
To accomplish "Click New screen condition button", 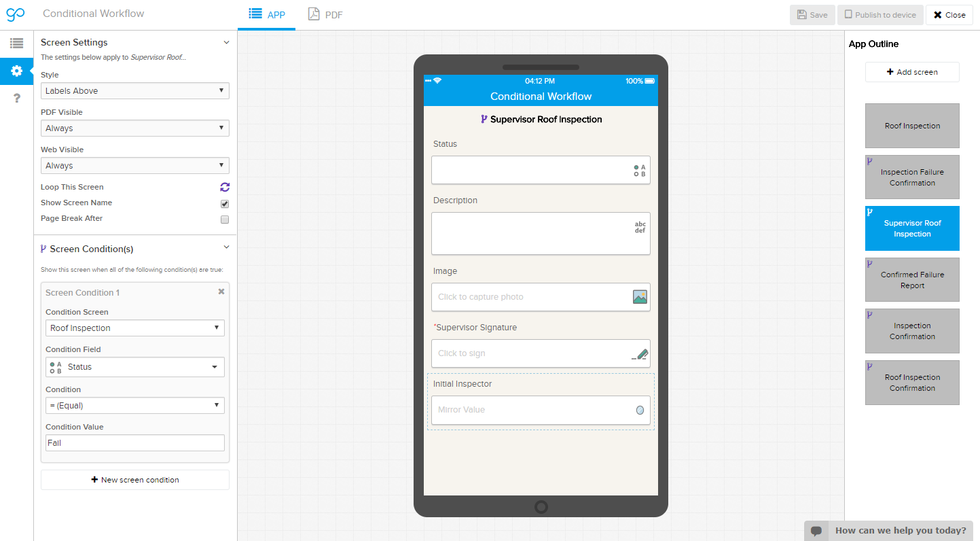I will [134, 480].
